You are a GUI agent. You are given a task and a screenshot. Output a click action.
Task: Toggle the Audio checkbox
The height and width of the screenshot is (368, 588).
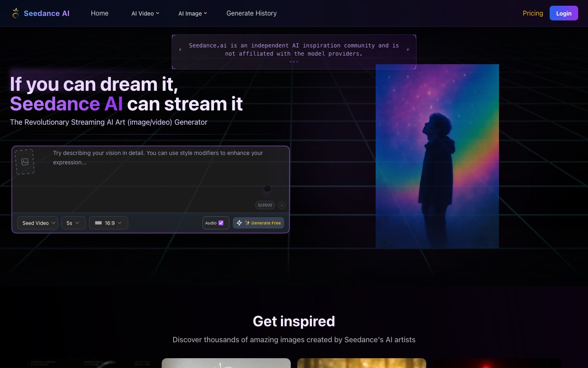click(x=221, y=223)
